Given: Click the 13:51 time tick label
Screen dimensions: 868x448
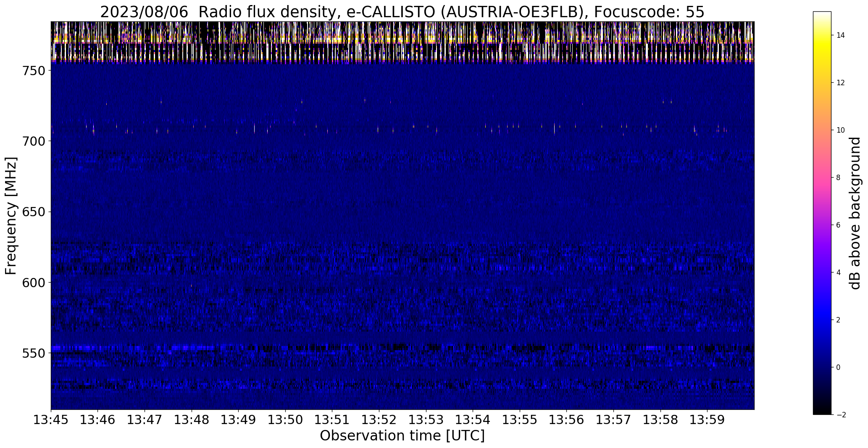Looking at the screenshot, I should pyautogui.click(x=332, y=420).
